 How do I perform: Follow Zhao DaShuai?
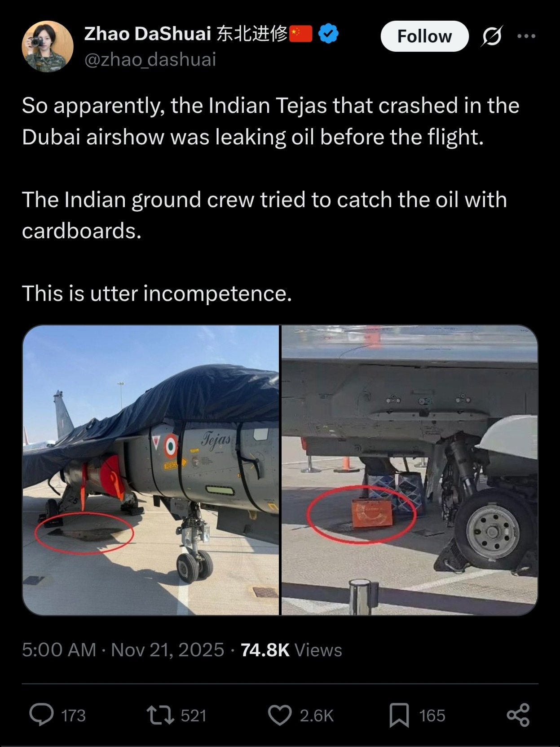424,36
